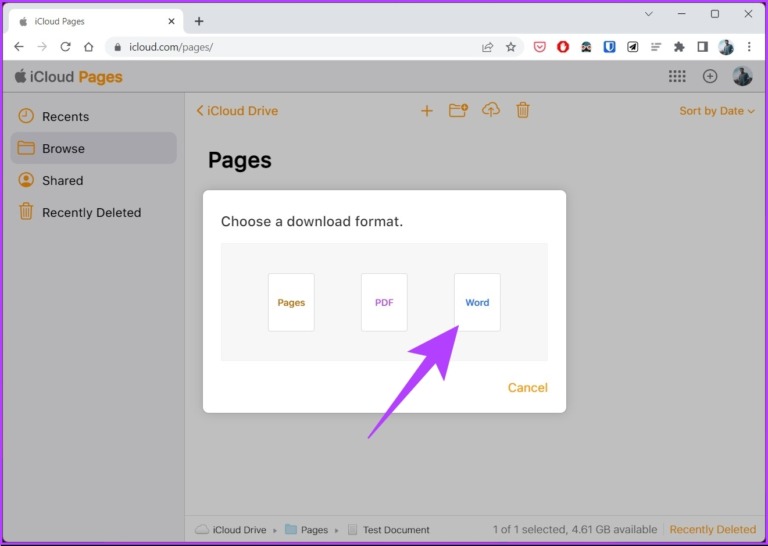768x546 pixels.
Task: Click the paper plane extension icon
Action: click(633, 47)
